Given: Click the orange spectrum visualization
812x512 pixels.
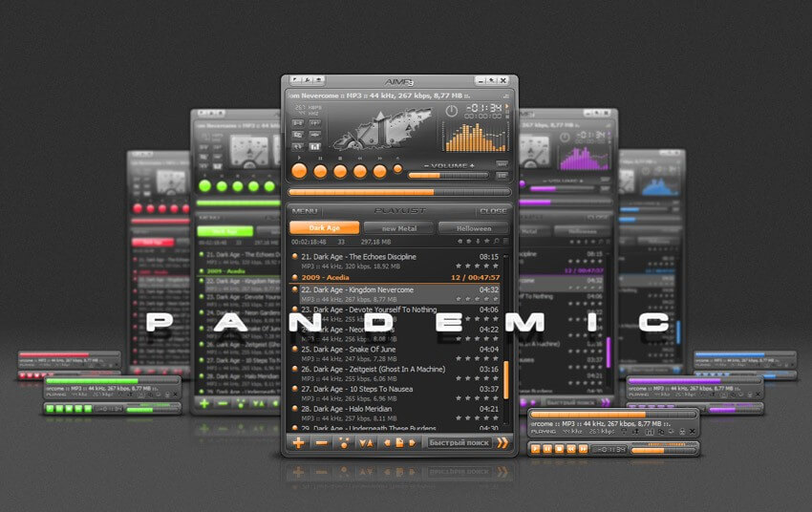Looking at the screenshot, I should (x=474, y=137).
